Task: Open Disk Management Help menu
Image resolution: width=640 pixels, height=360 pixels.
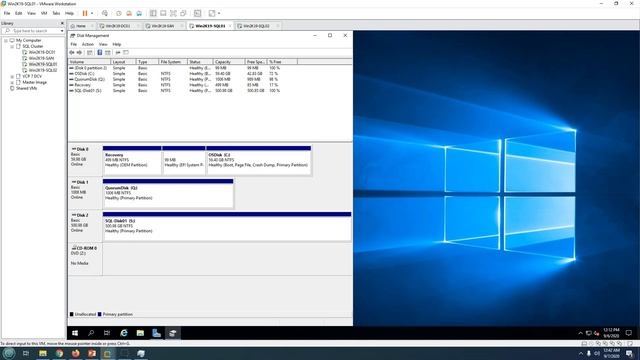Action: pyautogui.click(x=117, y=44)
